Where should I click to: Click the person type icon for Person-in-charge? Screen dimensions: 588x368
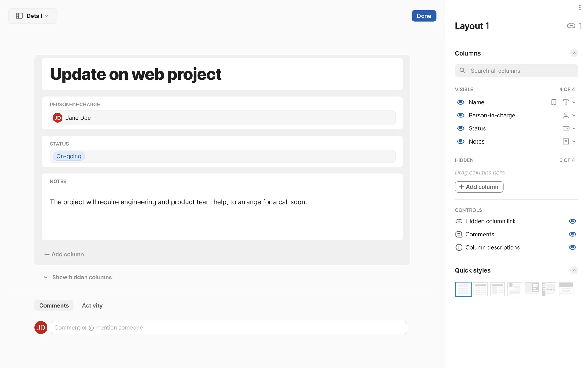pos(566,115)
